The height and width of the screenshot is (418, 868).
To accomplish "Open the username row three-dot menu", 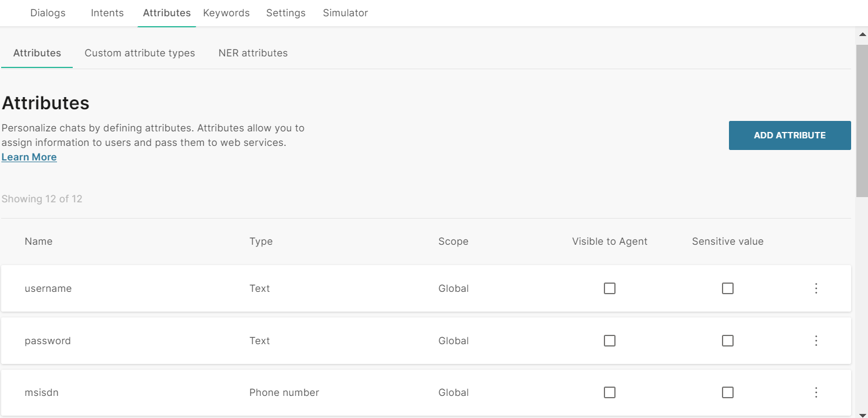I will (x=816, y=288).
